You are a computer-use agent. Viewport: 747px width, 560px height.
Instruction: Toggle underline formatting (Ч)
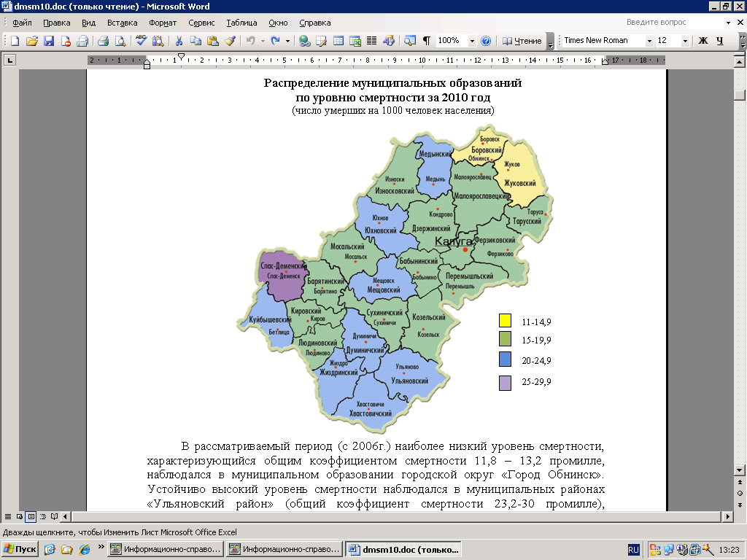click(x=720, y=41)
